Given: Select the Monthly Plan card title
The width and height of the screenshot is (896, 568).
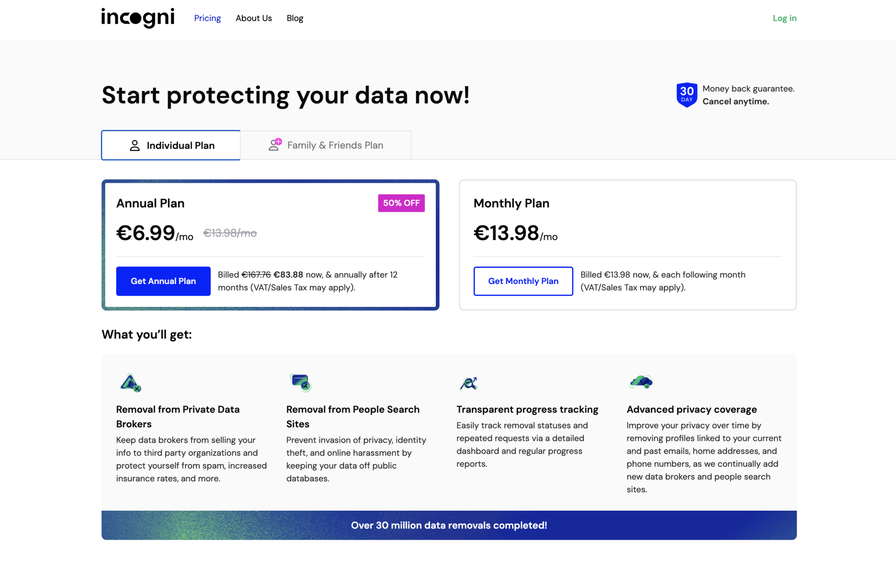Looking at the screenshot, I should [x=511, y=203].
